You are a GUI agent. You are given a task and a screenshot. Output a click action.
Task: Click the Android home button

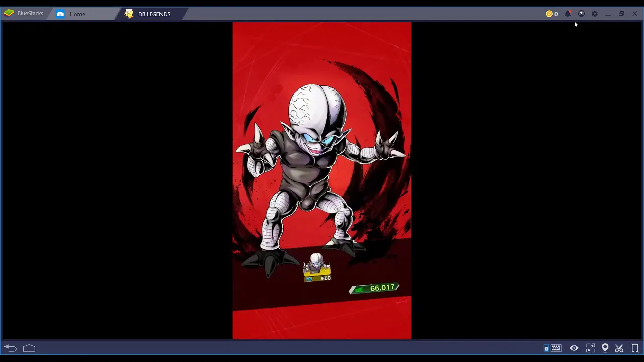pyautogui.click(x=29, y=348)
